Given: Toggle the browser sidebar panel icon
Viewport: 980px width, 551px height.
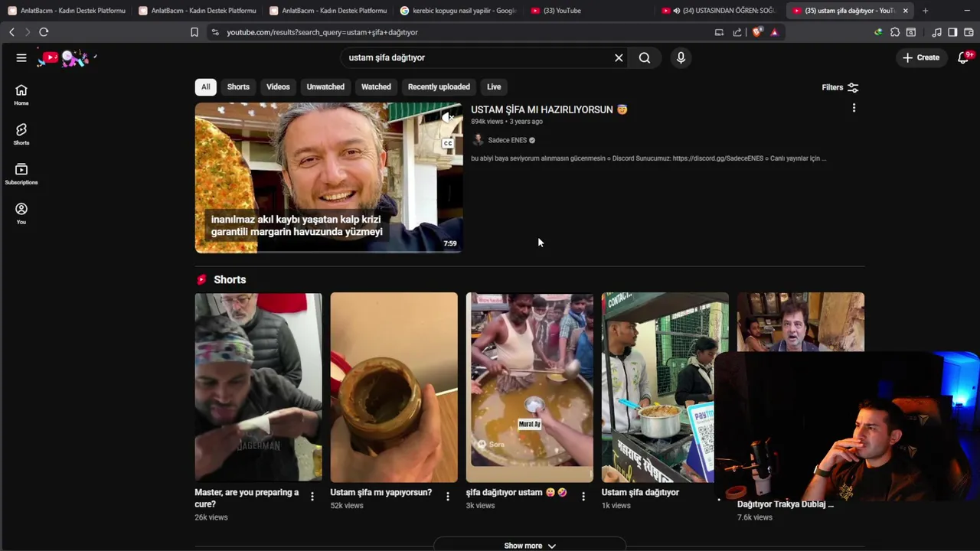Looking at the screenshot, I should [952, 32].
